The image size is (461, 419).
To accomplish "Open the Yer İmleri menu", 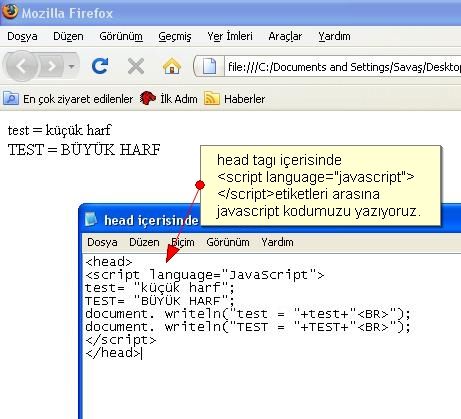I will (230, 36).
